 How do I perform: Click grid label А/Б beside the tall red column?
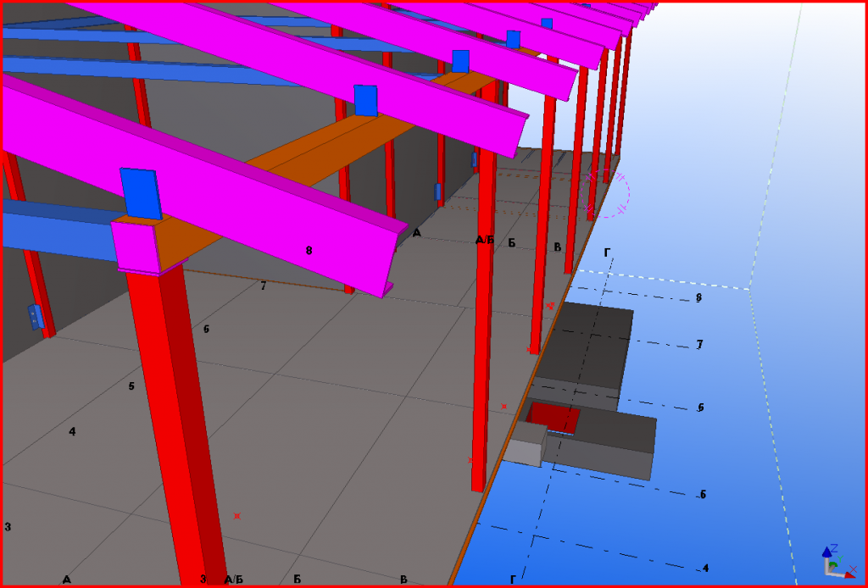[x=485, y=240]
